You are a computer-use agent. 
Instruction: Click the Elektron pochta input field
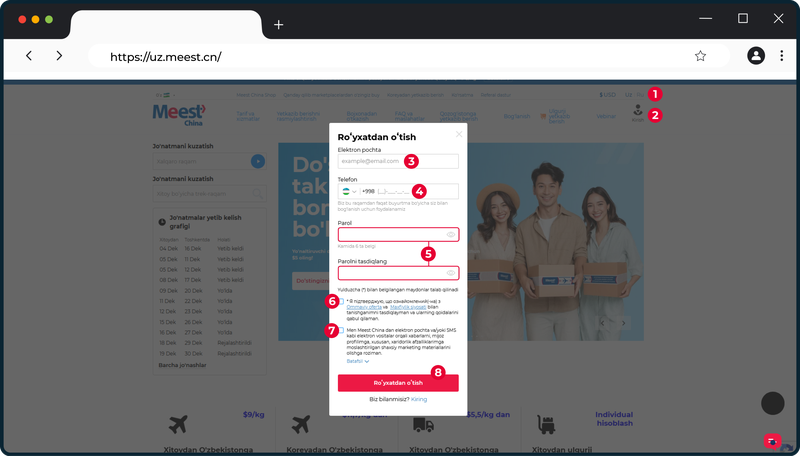pyautogui.click(x=398, y=161)
